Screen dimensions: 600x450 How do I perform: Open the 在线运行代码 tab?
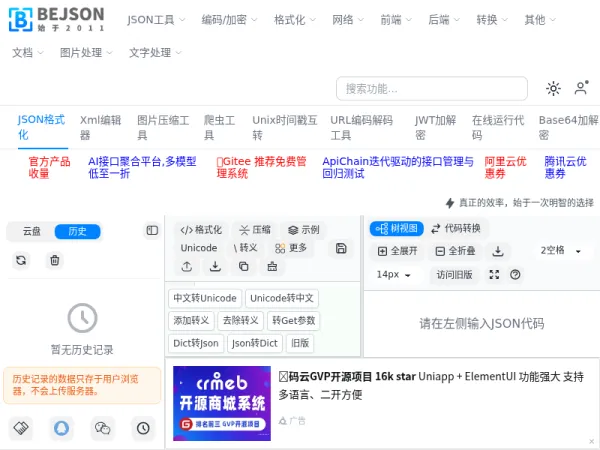[x=498, y=127]
